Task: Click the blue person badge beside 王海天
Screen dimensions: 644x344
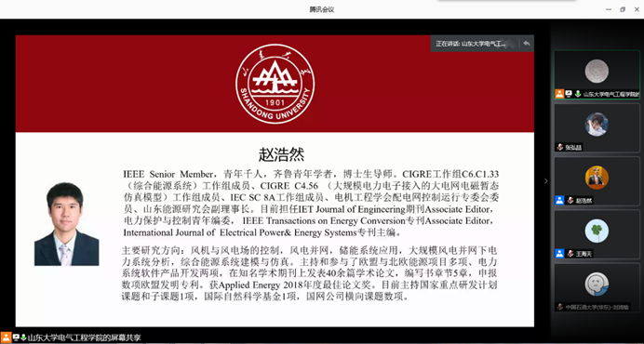Action: coord(559,253)
